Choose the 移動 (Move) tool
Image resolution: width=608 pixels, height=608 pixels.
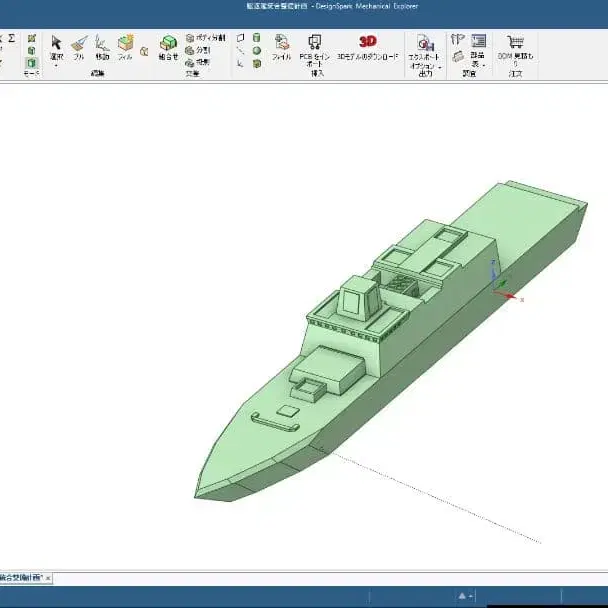click(x=102, y=47)
